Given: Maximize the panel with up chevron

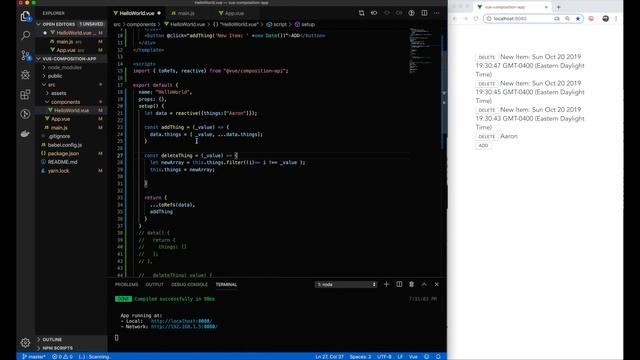Looking at the screenshot, I should pos(424,284).
